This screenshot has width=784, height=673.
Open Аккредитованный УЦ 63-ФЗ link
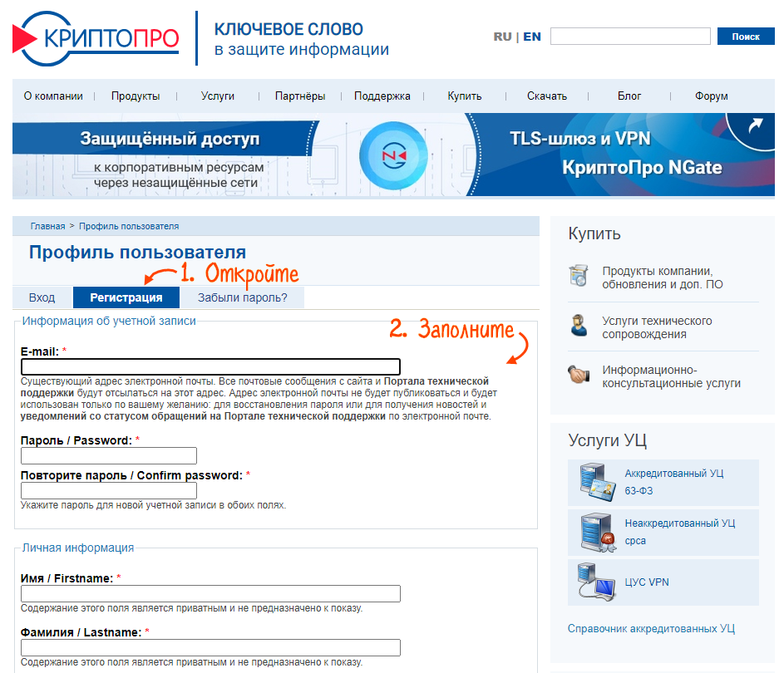tap(673, 482)
